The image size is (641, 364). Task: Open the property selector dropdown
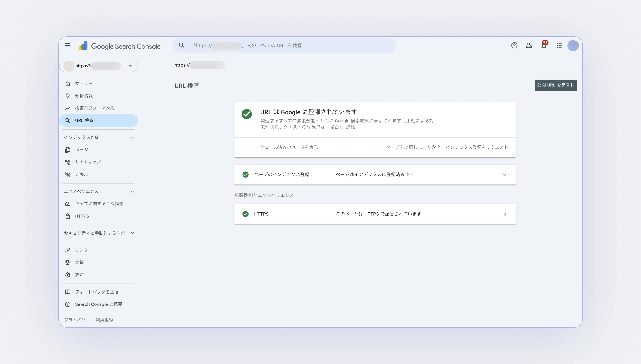pos(99,66)
